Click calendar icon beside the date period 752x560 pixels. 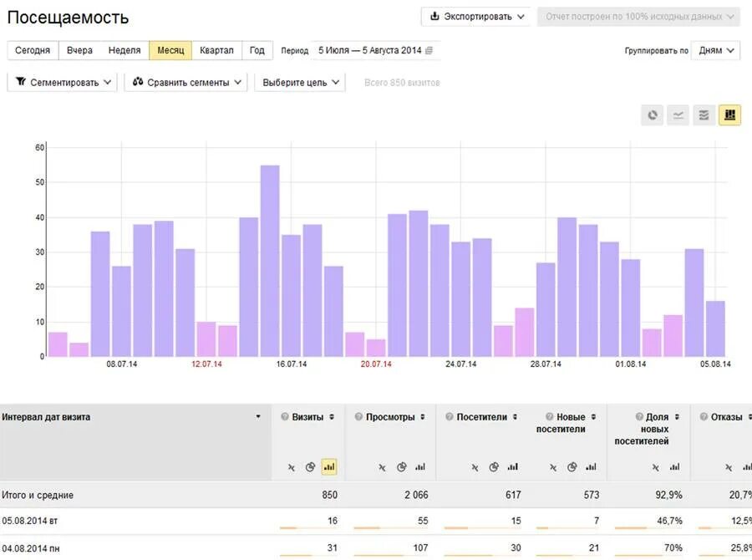(x=429, y=50)
